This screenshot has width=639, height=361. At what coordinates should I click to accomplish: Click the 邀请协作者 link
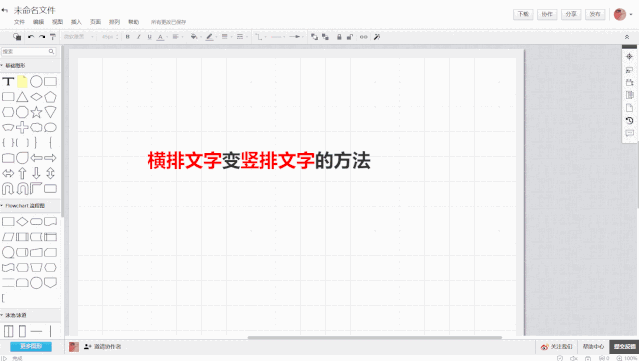[x=103, y=347]
